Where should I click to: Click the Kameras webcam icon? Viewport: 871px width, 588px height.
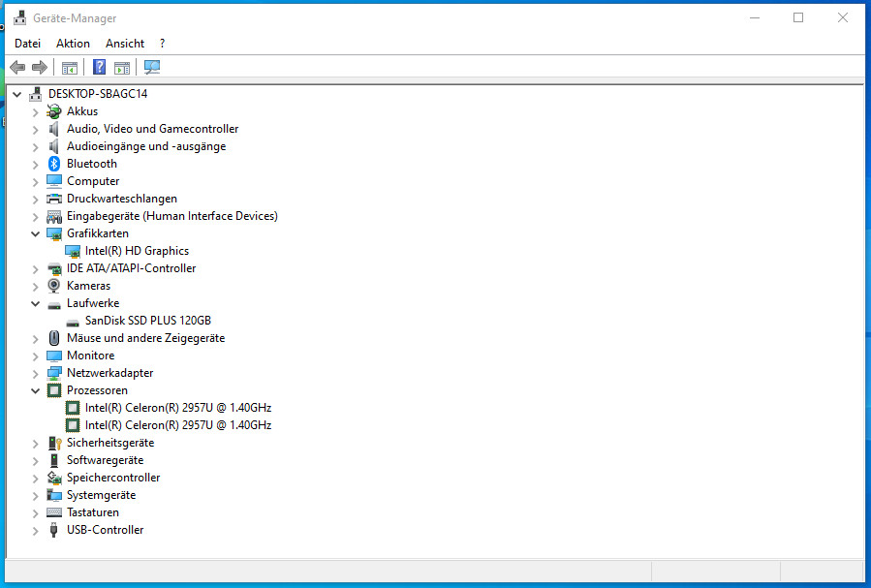pyautogui.click(x=54, y=286)
